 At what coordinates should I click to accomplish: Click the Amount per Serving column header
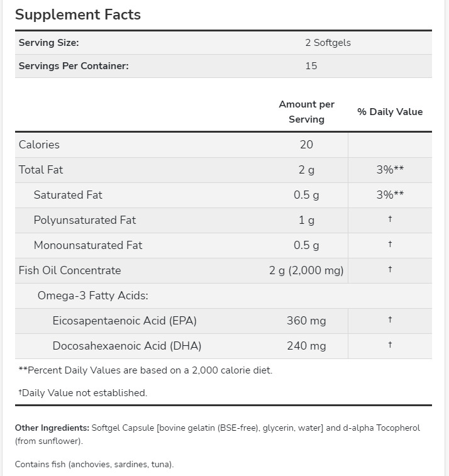(x=306, y=111)
